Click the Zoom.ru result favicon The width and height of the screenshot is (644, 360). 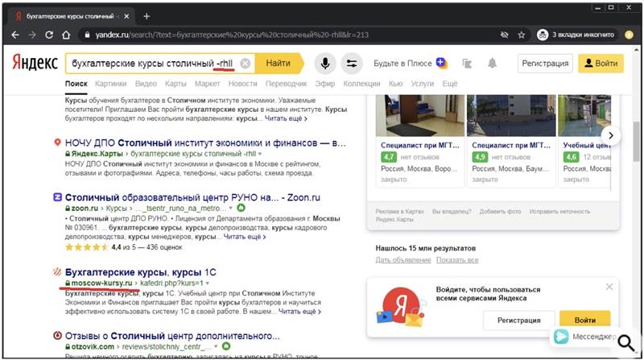point(57,197)
